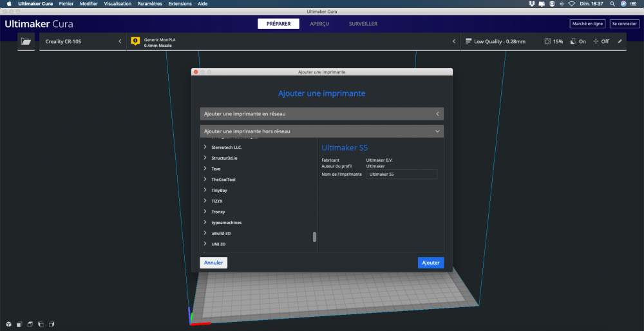644x331 pixels.
Task: Open the Fichier menu
Action: click(x=66, y=4)
